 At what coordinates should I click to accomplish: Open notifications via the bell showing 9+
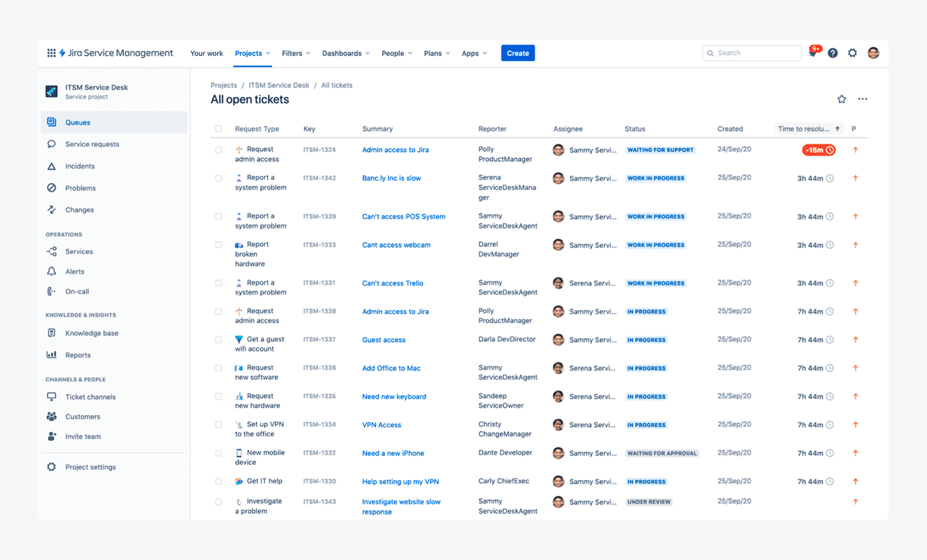[812, 53]
